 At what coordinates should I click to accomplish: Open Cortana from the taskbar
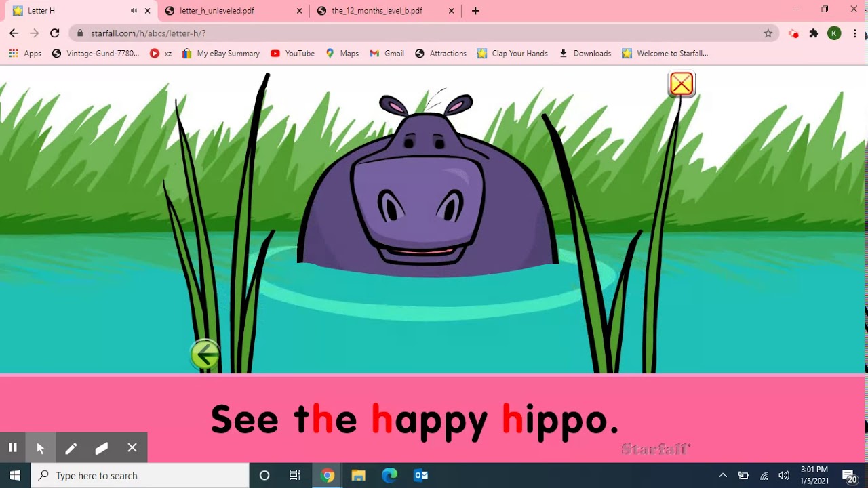(264, 475)
